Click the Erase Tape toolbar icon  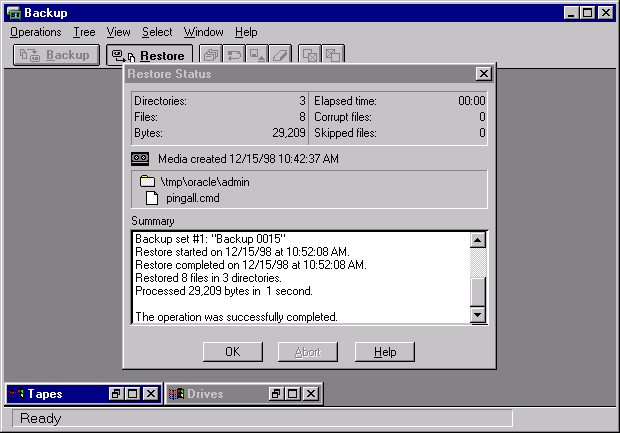tap(280, 54)
